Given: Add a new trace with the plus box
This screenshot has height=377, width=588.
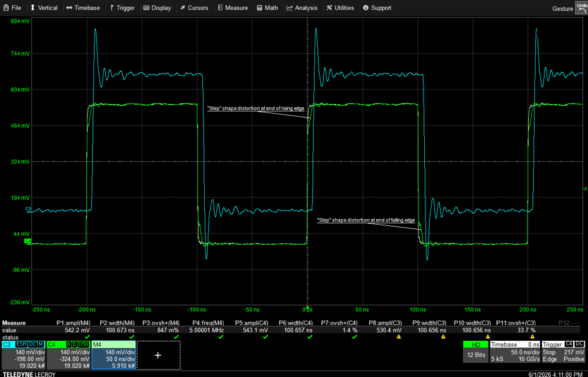Looking at the screenshot, I should 158,355.
